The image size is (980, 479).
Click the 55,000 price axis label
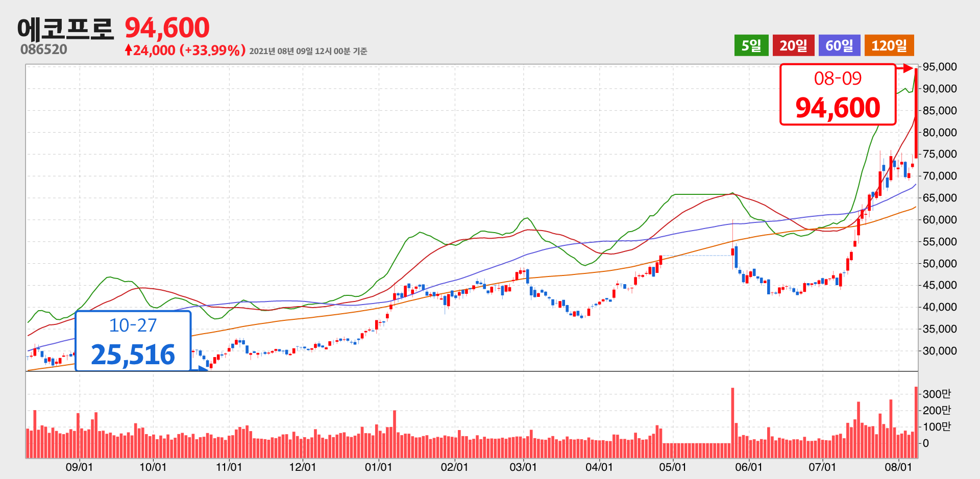pyautogui.click(x=940, y=242)
